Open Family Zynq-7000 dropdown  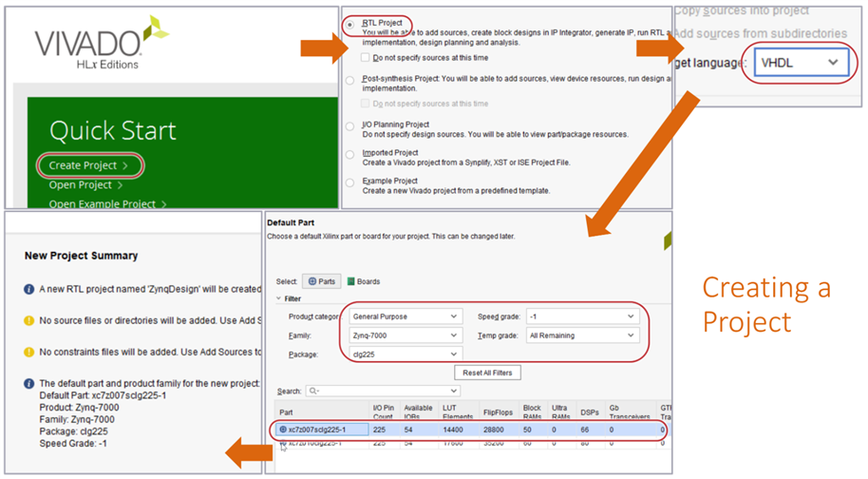406,335
